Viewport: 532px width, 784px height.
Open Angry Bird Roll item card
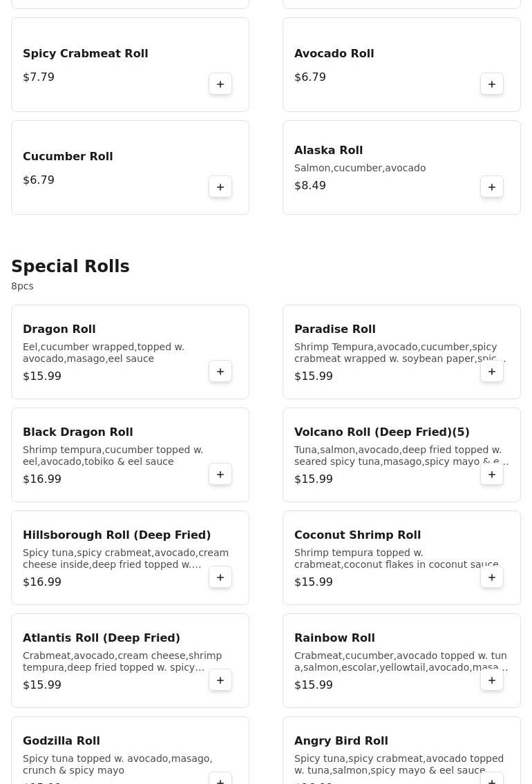click(341, 740)
